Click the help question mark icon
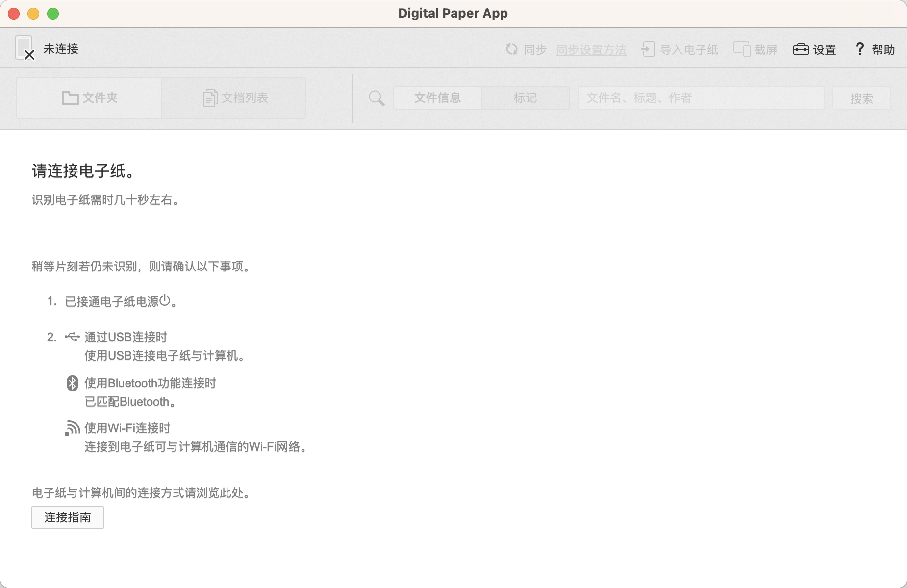This screenshot has height=588, width=907. tap(859, 49)
